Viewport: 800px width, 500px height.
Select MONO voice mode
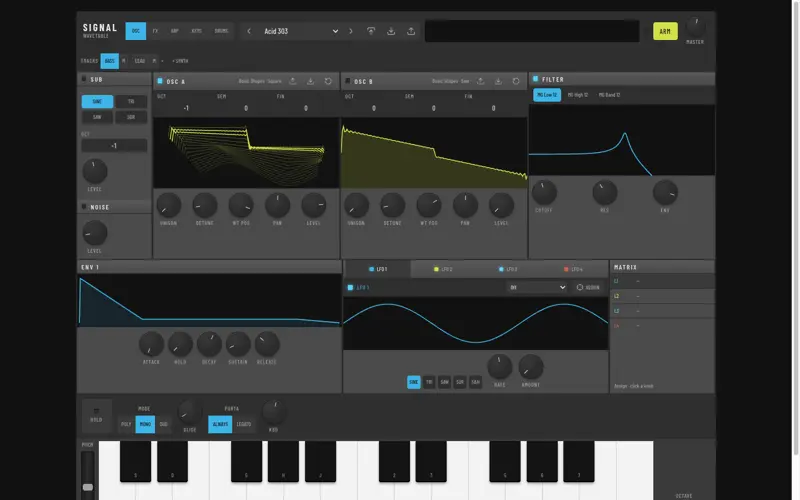pos(145,424)
